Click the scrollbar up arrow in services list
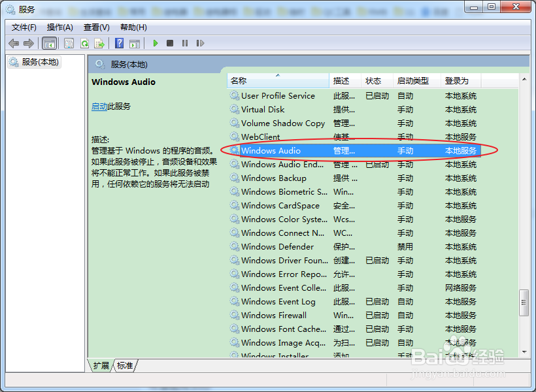Viewport: 536px width, 392px height. coord(524,79)
